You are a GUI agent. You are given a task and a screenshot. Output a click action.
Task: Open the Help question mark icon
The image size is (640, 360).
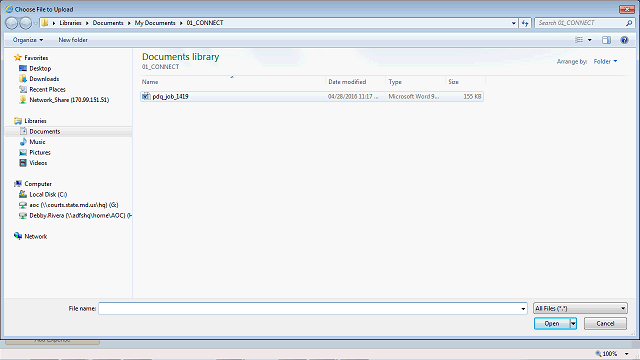point(624,40)
